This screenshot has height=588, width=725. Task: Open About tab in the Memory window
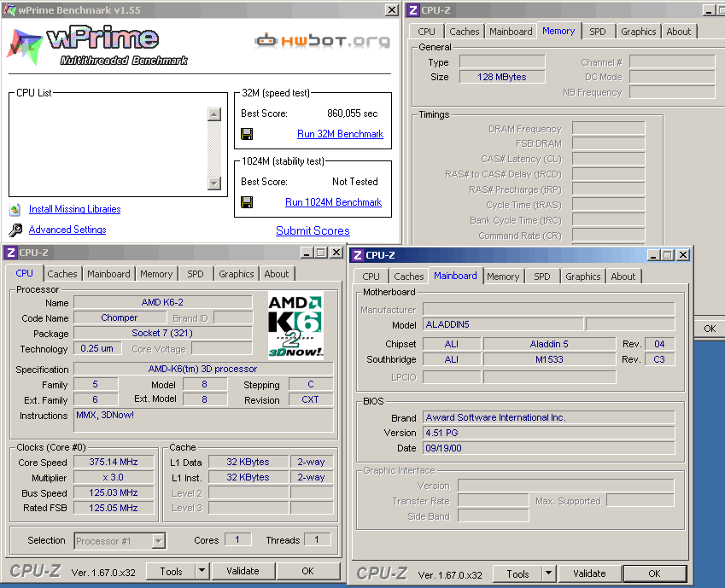[x=679, y=32]
